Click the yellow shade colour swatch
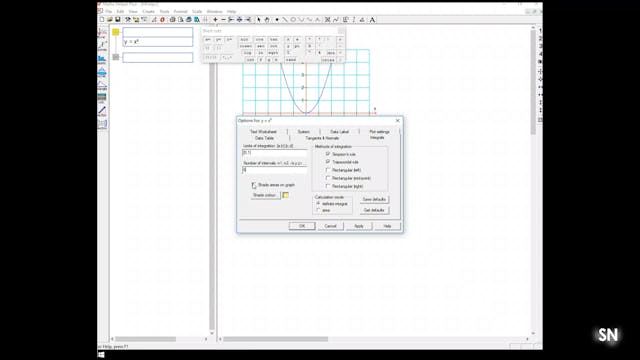The width and height of the screenshot is (640, 360). click(286, 195)
